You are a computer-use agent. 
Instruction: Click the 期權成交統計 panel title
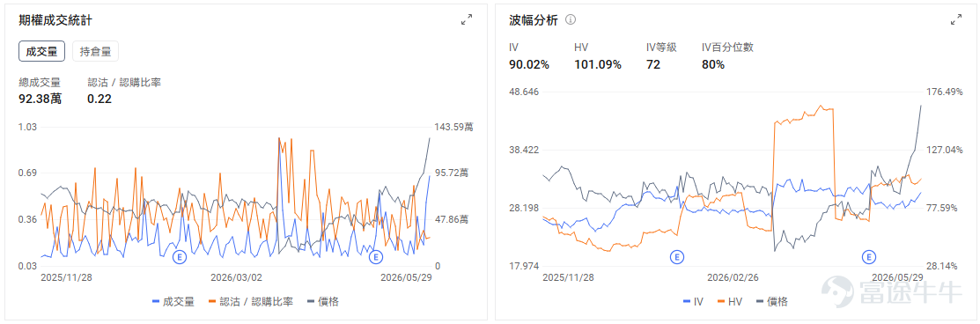click(x=56, y=20)
